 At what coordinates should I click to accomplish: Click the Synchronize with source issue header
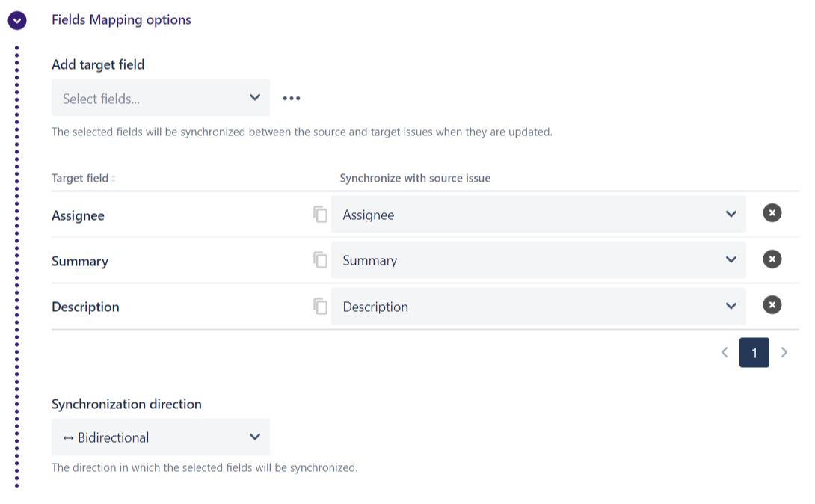pyautogui.click(x=415, y=179)
